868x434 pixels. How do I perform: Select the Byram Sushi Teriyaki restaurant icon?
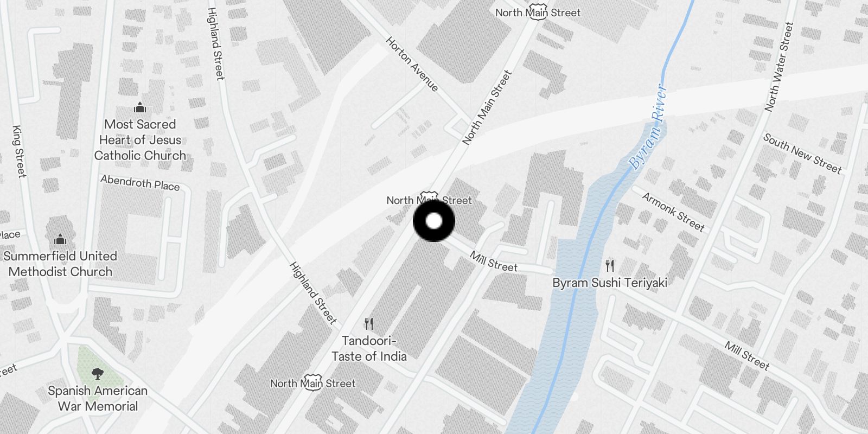[x=610, y=265]
